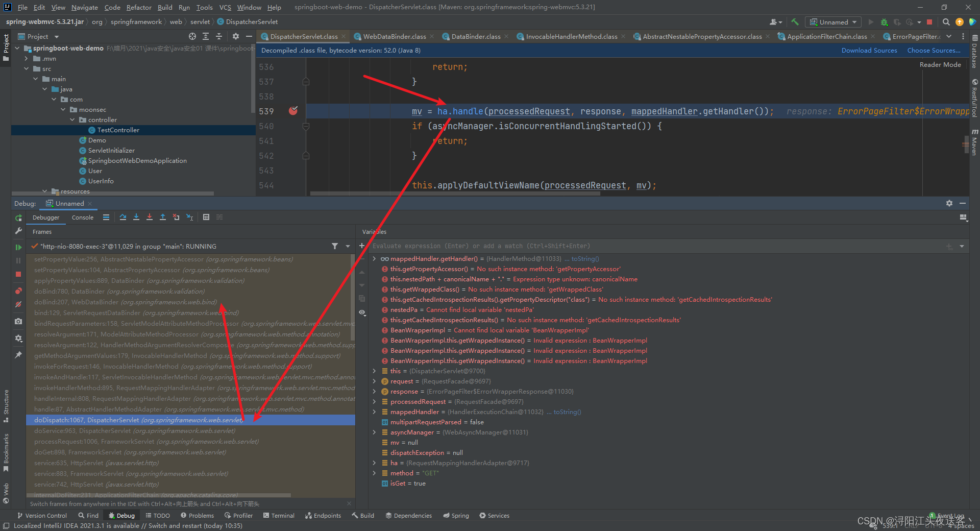
Task: Filter frames with funnel icon
Action: tap(335, 246)
